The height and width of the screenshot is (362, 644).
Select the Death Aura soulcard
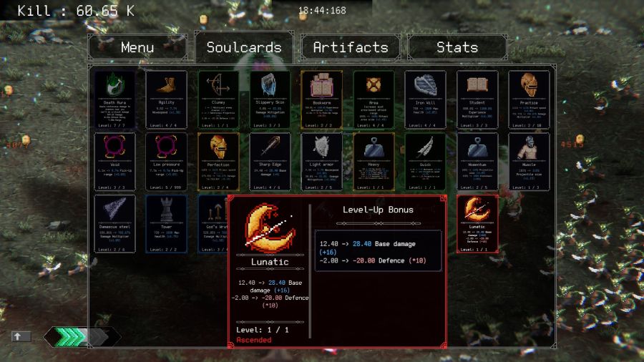pyautogui.click(x=114, y=99)
